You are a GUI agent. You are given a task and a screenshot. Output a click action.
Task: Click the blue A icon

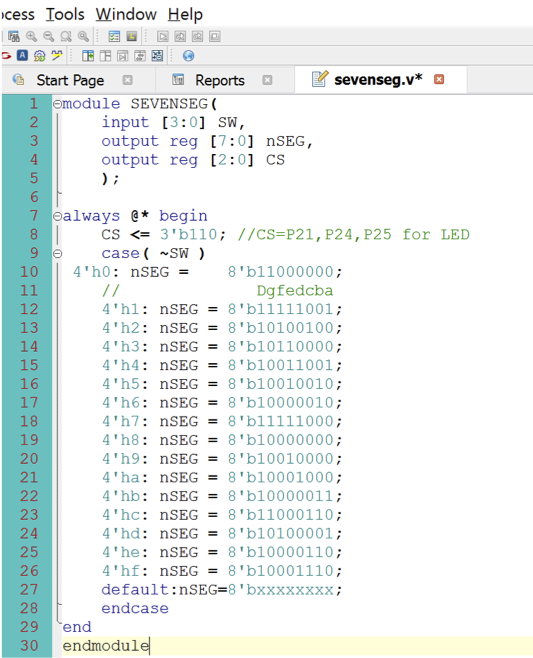click(22, 55)
